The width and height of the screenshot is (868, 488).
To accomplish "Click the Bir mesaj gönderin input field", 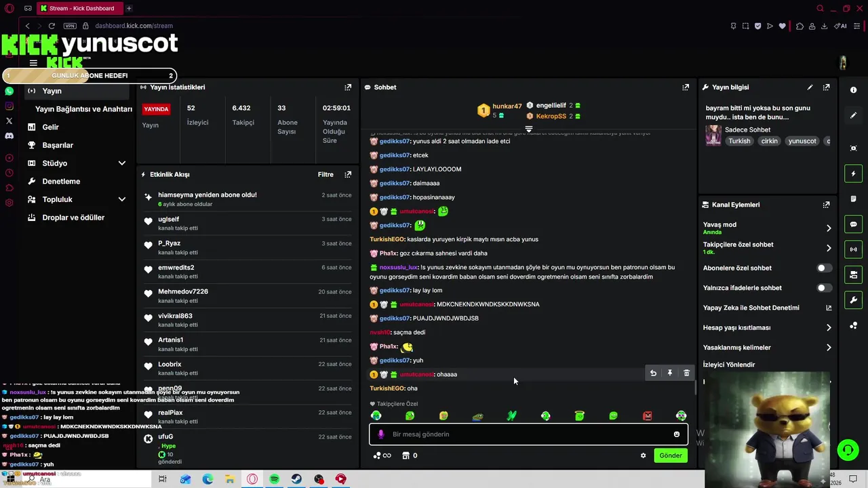I will pyautogui.click(x=529, y=434).
